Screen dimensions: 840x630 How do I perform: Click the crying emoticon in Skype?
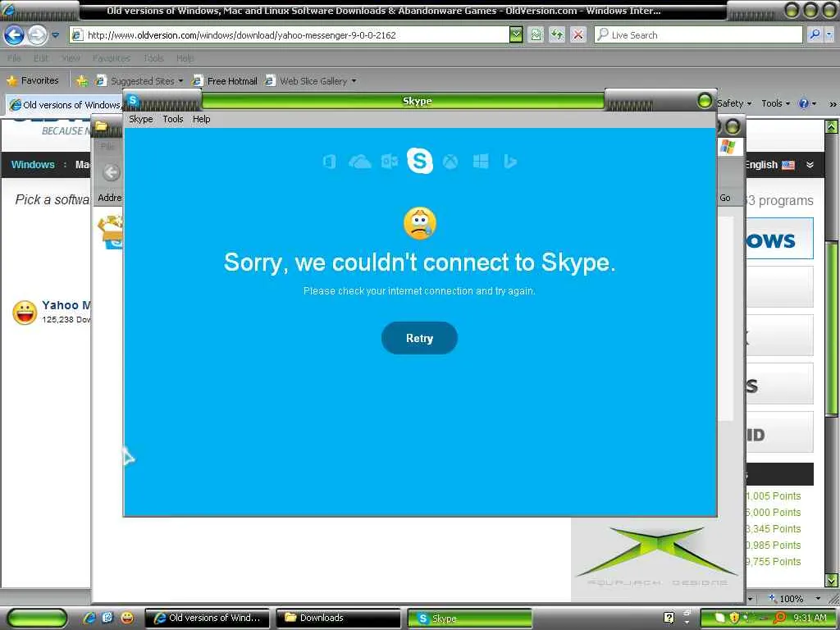420,223
